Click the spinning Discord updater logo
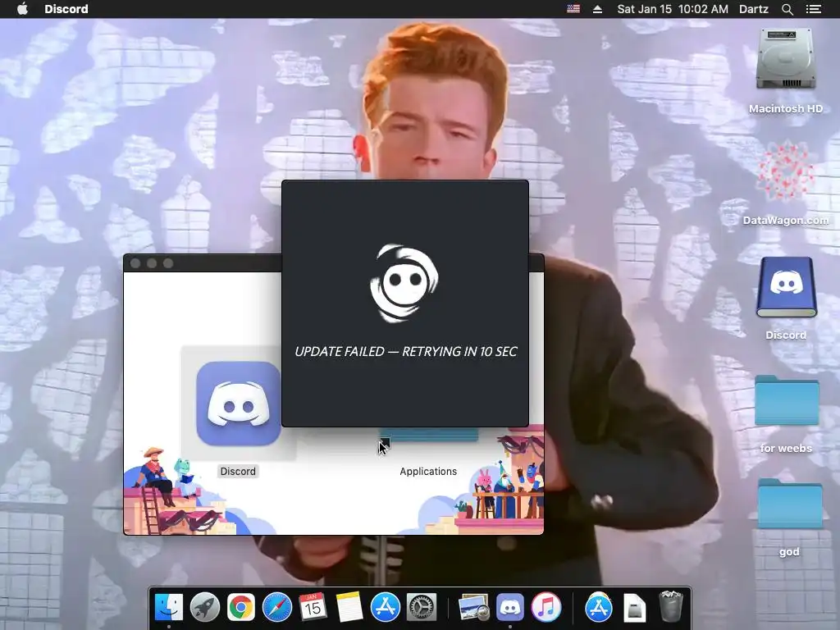Viewport: 840px width, 630px height. pyautogui.click(x=404, y=283)
